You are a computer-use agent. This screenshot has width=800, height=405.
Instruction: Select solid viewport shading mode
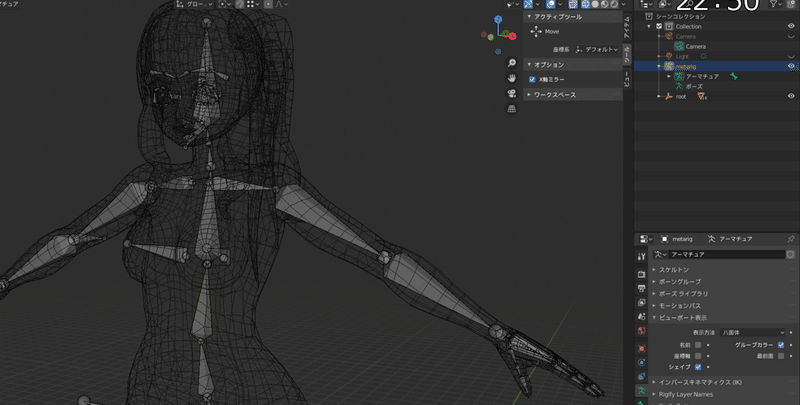595,4
